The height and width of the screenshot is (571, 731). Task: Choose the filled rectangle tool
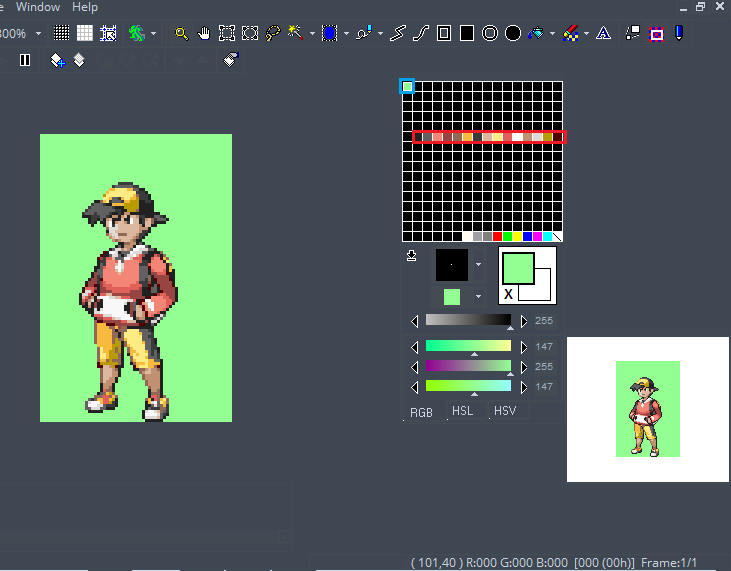(467, 33)
